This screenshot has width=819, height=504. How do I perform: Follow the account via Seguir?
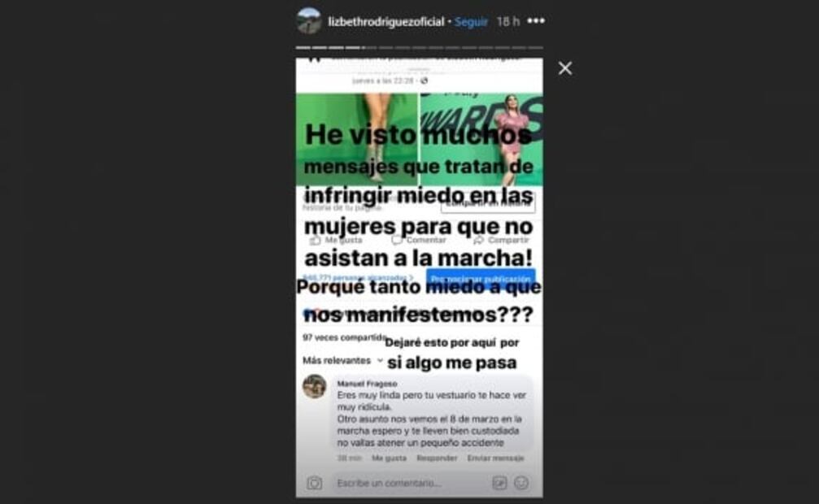(x=471, y=21)
